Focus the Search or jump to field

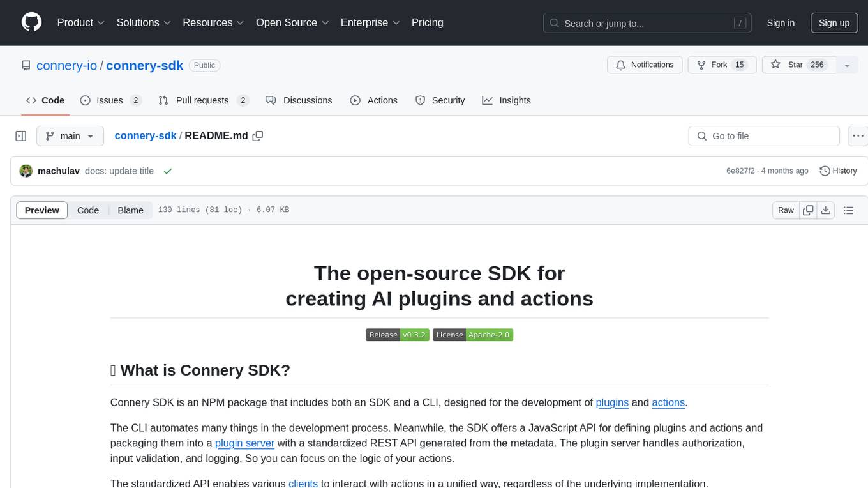click(x=648, y=23)
